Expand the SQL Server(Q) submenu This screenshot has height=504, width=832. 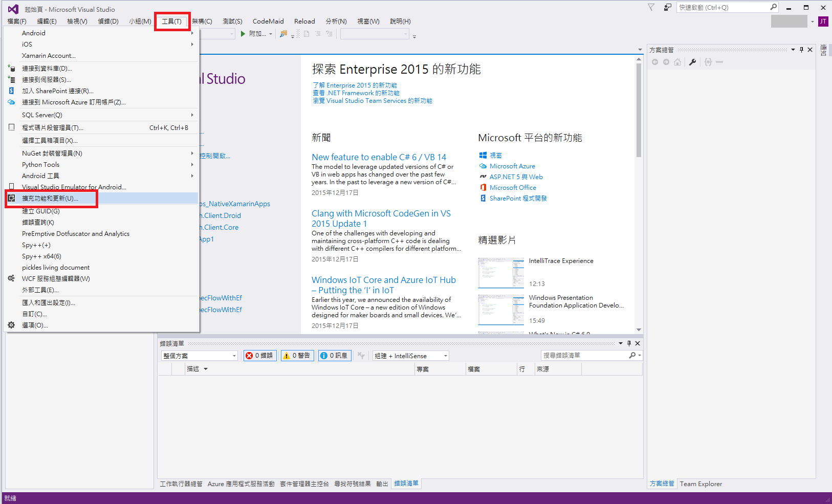(192, 115)
